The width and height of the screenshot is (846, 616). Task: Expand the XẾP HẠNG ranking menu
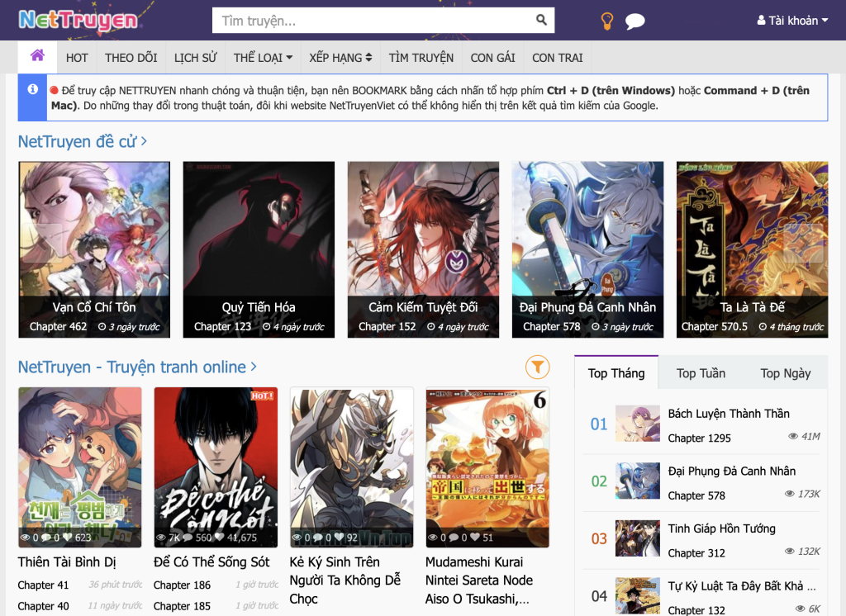[x=340, y=58]
